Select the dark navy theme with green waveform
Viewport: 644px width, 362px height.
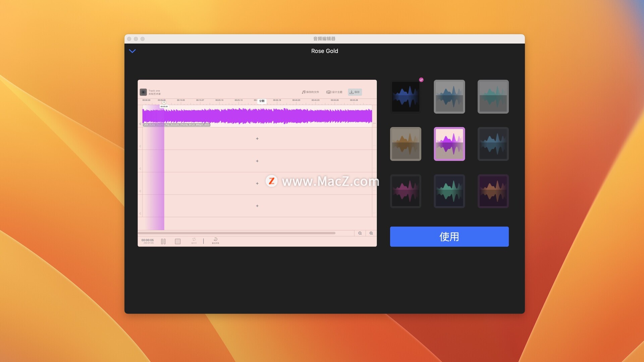[x=449, y=191]
